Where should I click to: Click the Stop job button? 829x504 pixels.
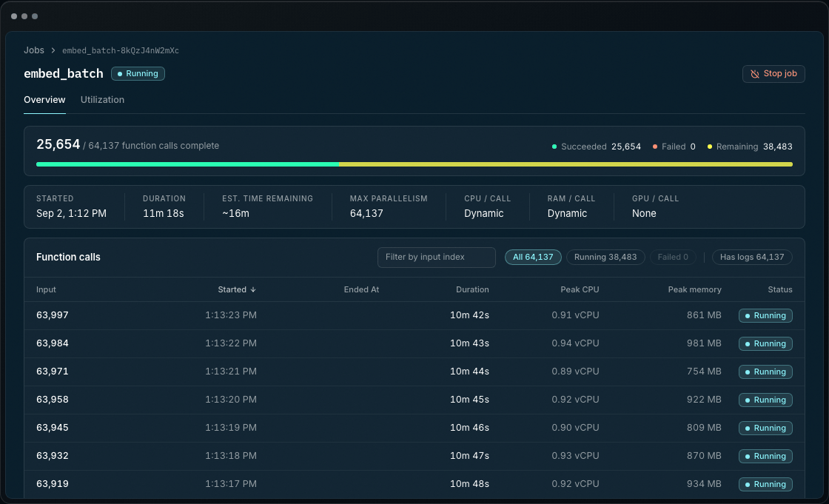773,74
